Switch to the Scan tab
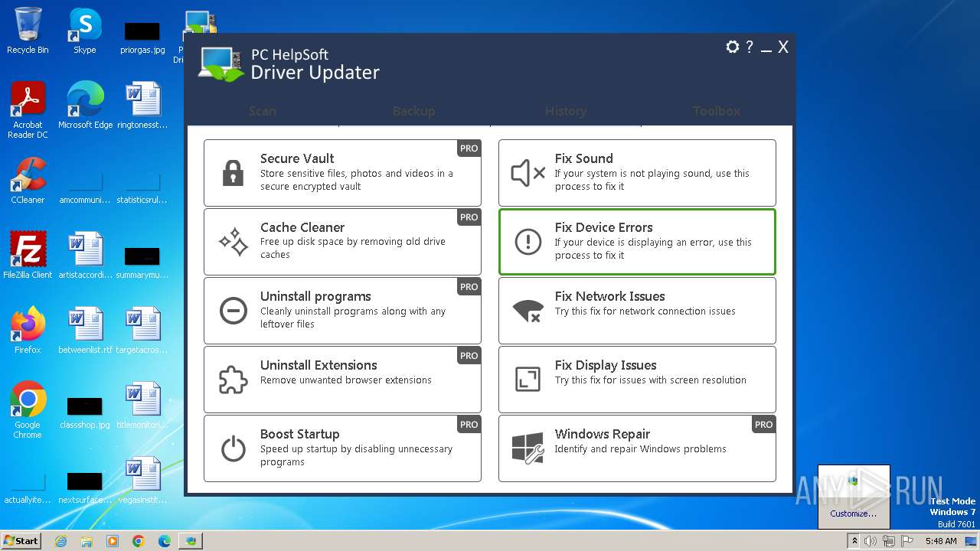Viewport: 980px width, 551px height. click(x=263, y=111)
